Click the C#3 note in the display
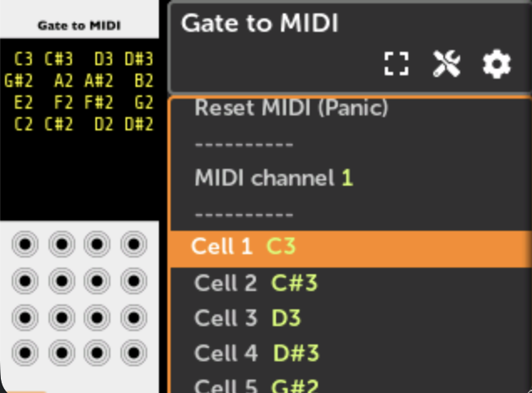Screen dimensions: 532x393 [59, 59]
